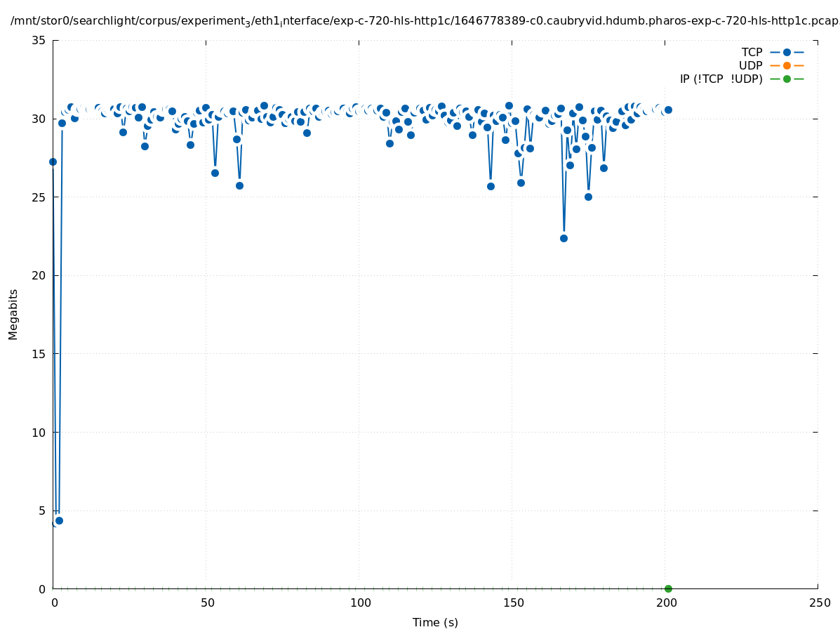The width and height of the screenshot is (840, 632).
Task: Select the TCP legend label
Action: [x=752, y=52]
